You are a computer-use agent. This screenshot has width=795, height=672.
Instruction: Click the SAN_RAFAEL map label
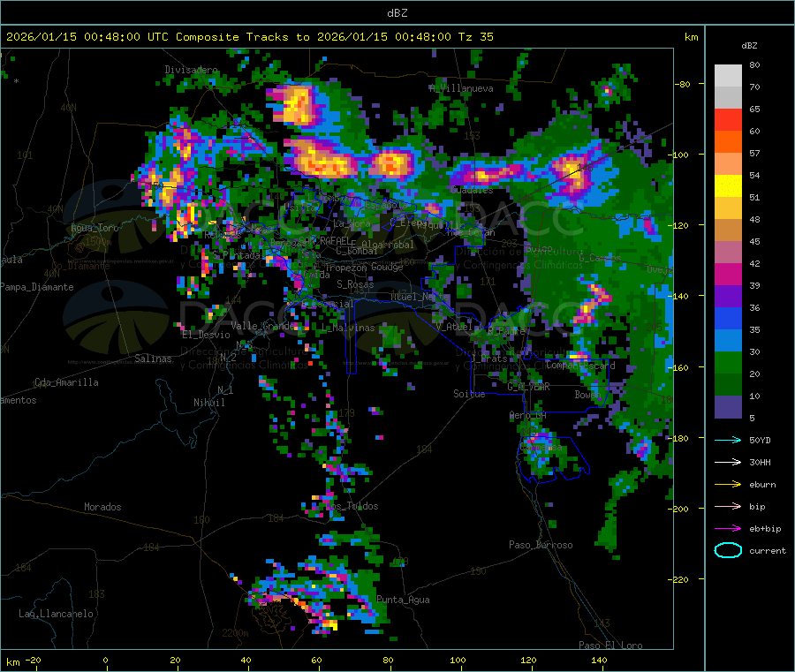pyautogui.click(x=324, y=240)
